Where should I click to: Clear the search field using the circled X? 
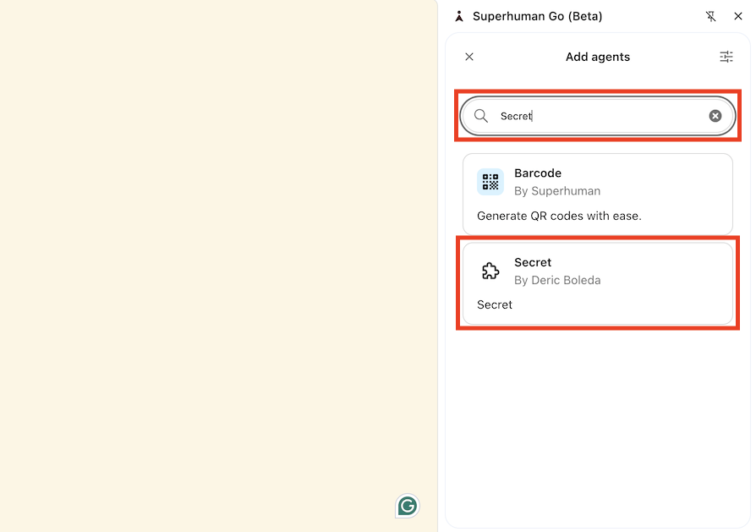[x=715, y=116]
